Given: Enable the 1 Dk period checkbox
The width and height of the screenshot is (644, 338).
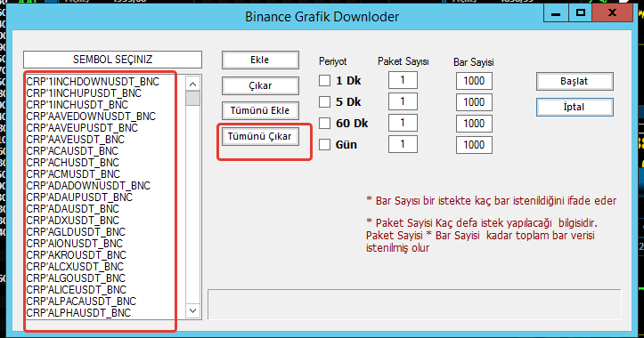Looking at the screenshot, I should coord(324,80).
